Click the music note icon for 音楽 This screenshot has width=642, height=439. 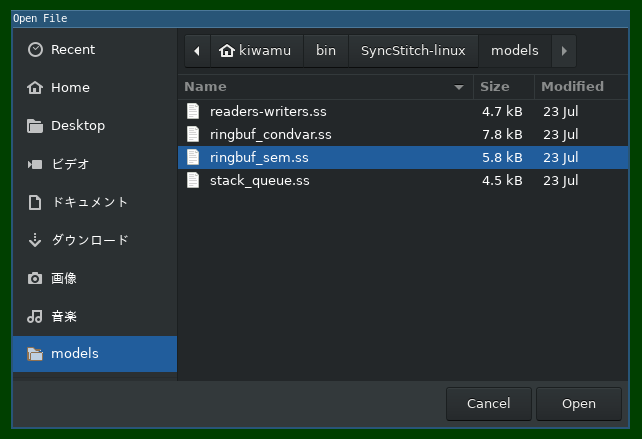coord(36,316)
